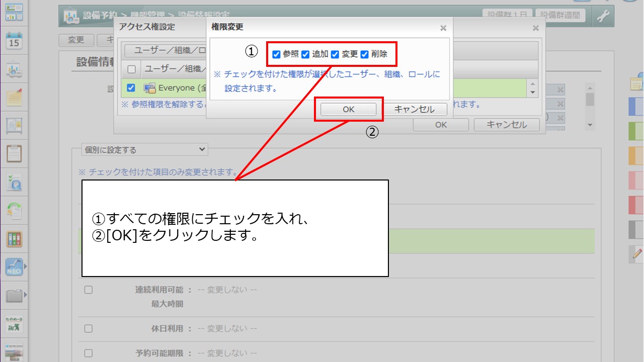Click the NEO chart icon
Viewport: 644px width, 362px height.
click(14, 266)
